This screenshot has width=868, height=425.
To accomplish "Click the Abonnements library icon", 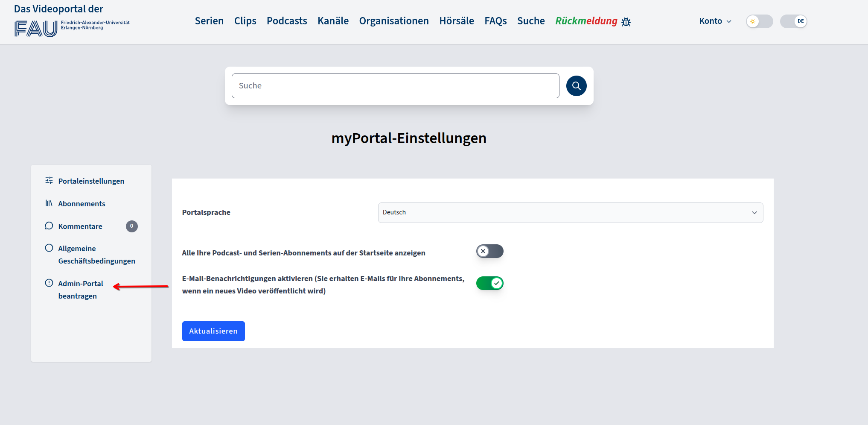I will click(49, 203).
